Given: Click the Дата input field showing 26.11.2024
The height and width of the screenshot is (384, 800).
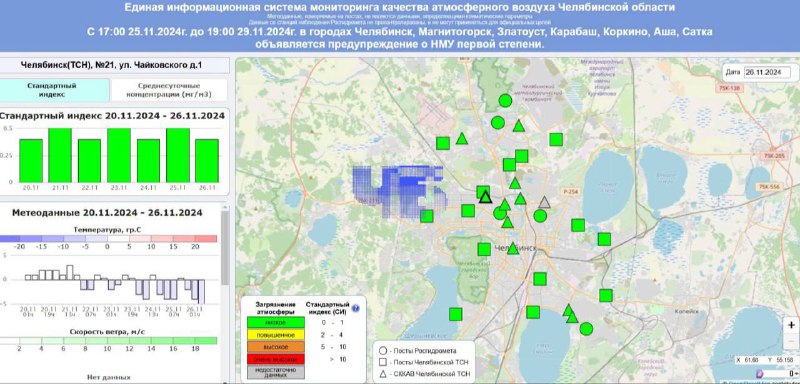Looking at the screenshot, I should (x=767, y=72).
